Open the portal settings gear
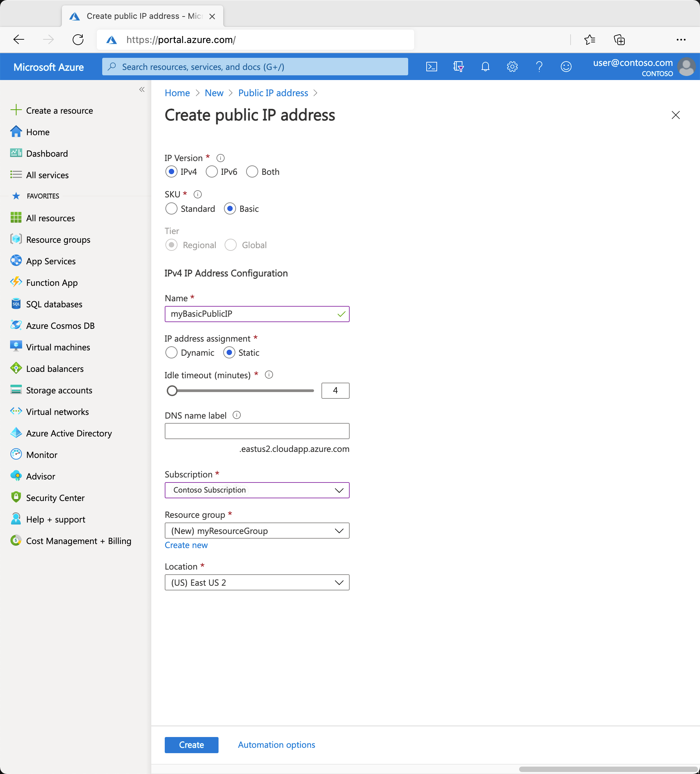This screenshot has height=774, width=700. (512, 67)
